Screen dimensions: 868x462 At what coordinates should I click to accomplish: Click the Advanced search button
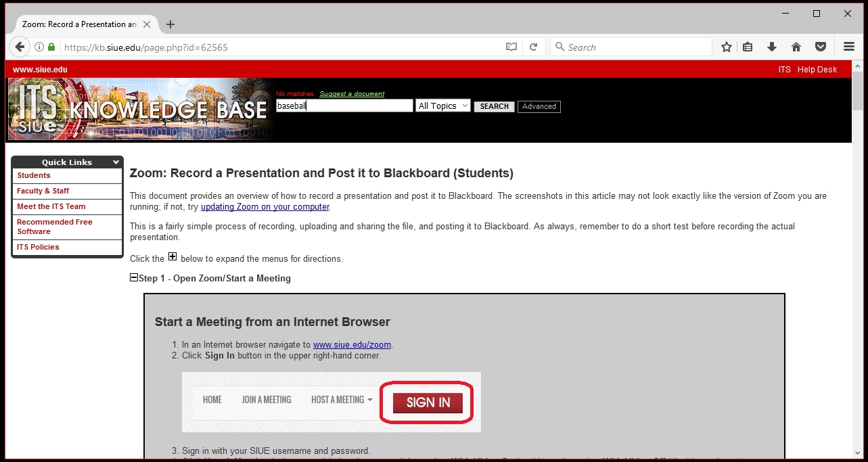(x=539, y=107)
